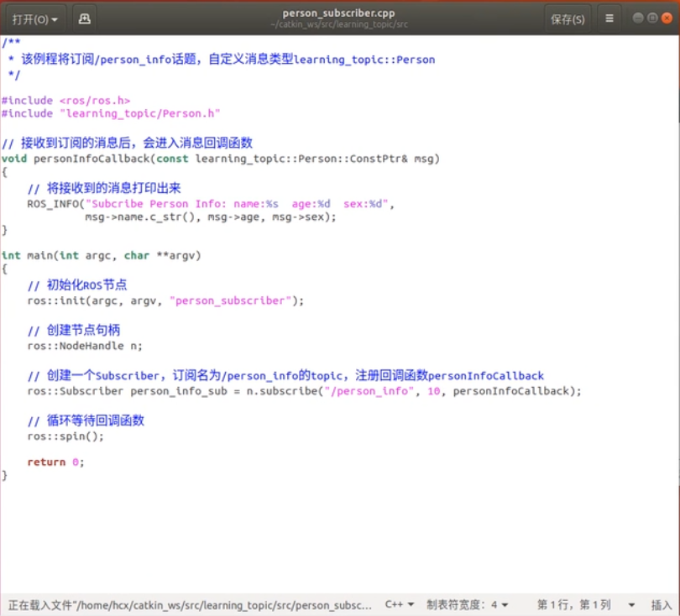
Task: Click the comment 初始化ROS节点
Action: [77, 285]
